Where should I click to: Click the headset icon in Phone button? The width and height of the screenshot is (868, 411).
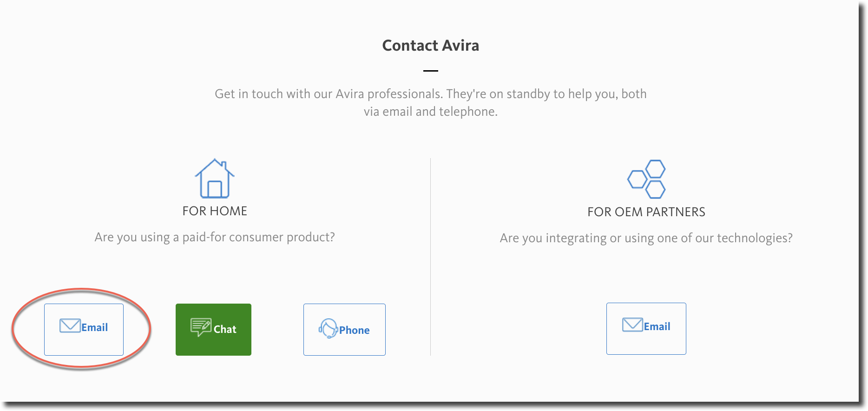pos(329,328)
